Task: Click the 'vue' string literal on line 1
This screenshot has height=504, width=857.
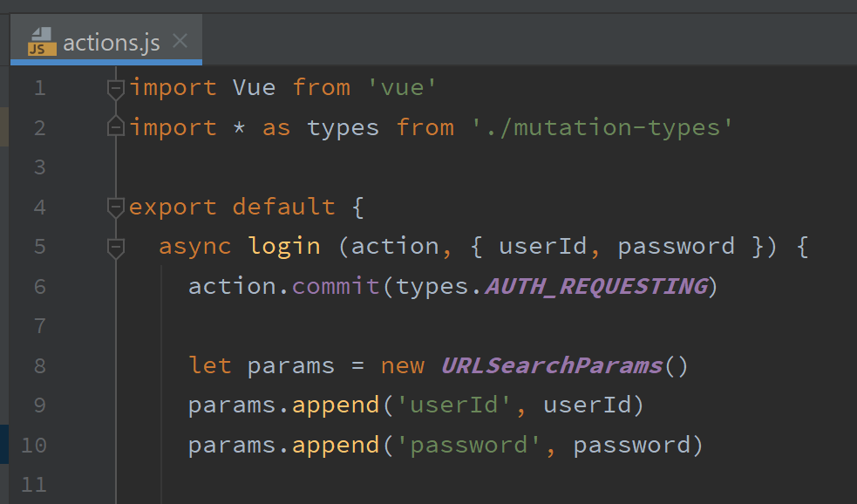Action: (402, 87)
